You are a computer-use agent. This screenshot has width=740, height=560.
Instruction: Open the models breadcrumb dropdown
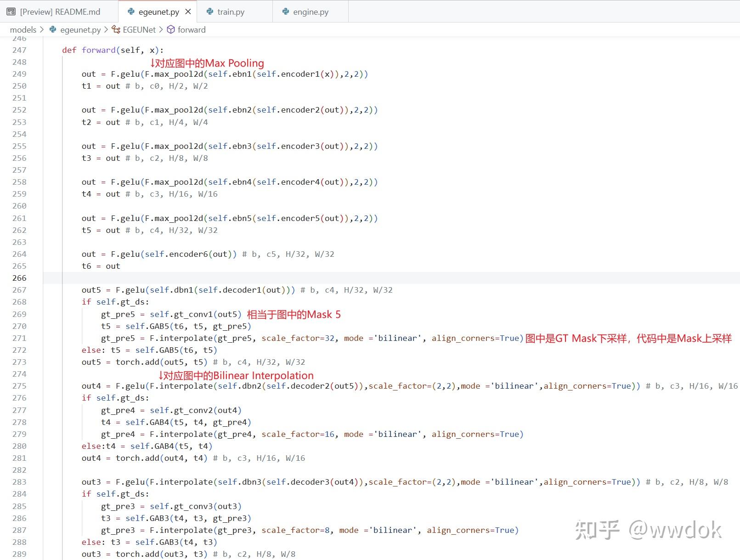coord(23,29)
